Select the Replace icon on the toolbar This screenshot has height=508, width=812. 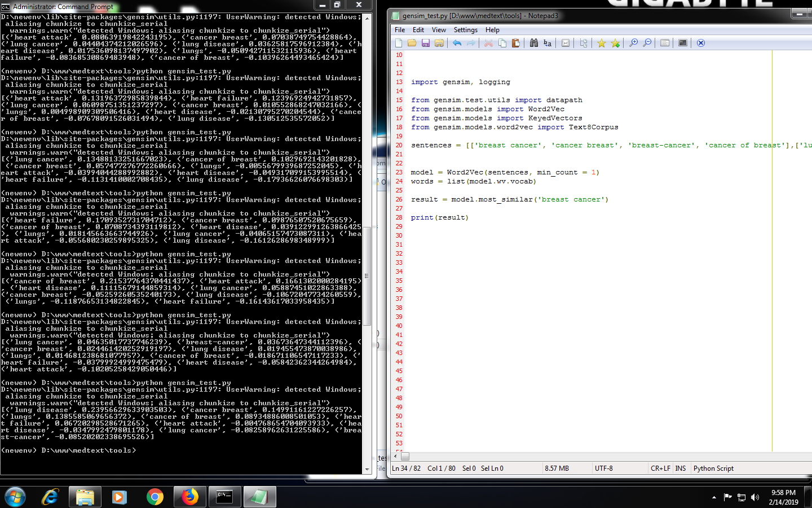click(548, 43)
